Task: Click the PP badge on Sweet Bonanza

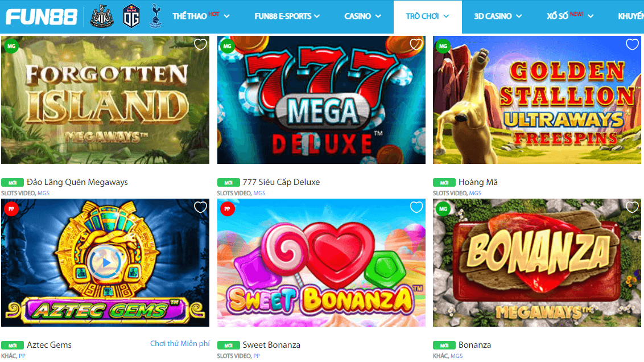Action: (x=227, y=209)
